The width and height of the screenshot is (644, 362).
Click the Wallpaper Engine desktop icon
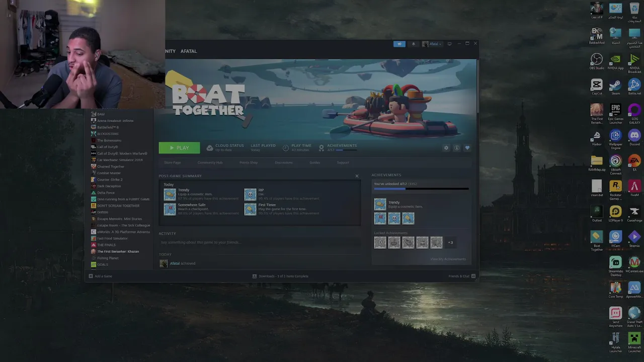[x=615, y=140]
